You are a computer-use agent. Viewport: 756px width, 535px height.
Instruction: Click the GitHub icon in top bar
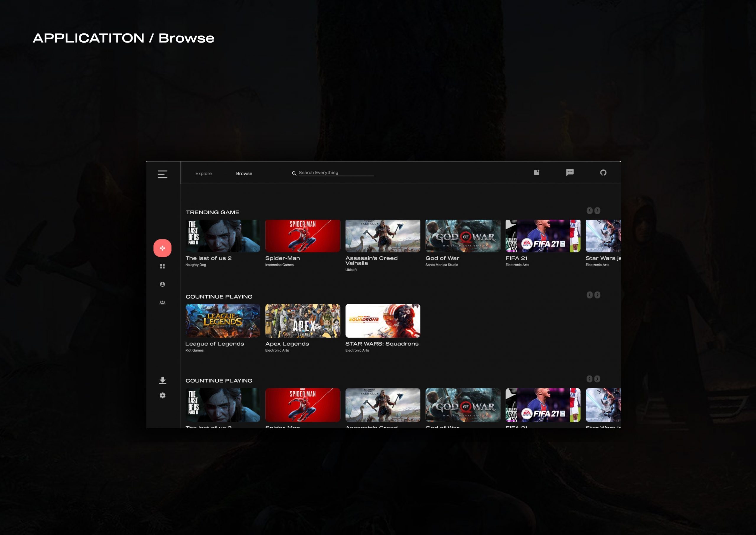tap(603, 172)
